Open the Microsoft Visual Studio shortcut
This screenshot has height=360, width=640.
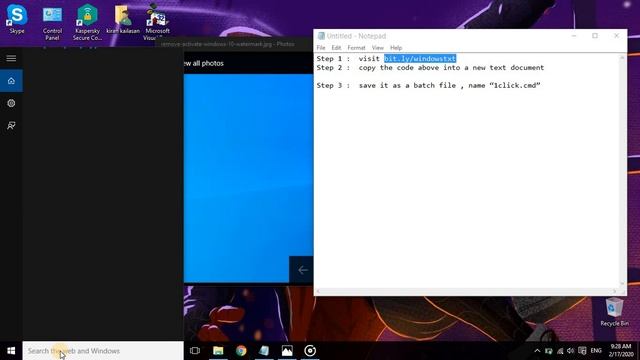(157, 22)
